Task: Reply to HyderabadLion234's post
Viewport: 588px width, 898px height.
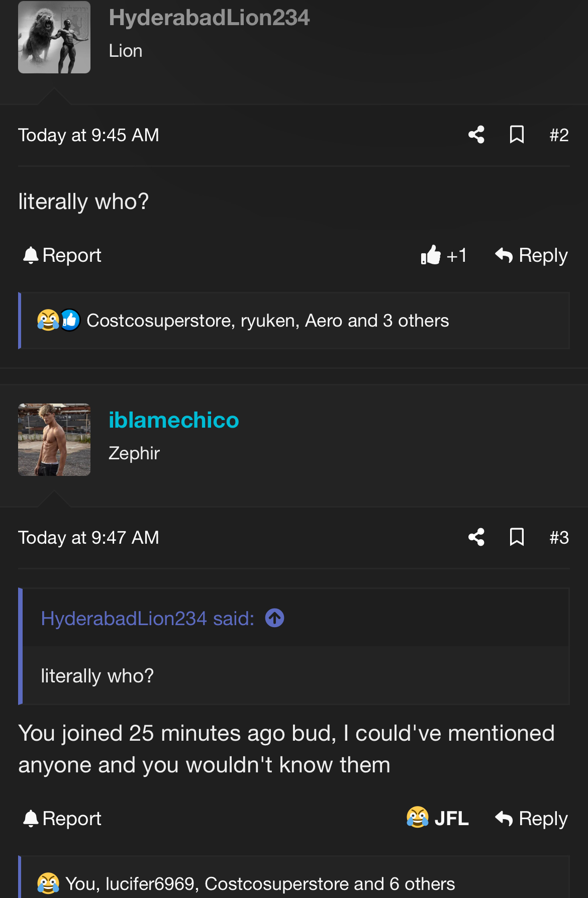Action: (x=531, y=255)
